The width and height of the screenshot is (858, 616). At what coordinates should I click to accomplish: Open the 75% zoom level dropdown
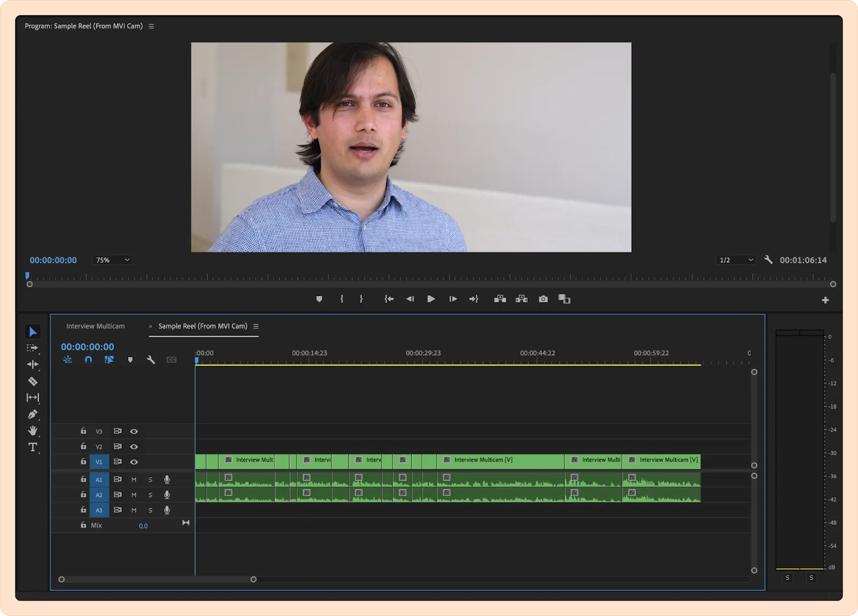point(113,260)
